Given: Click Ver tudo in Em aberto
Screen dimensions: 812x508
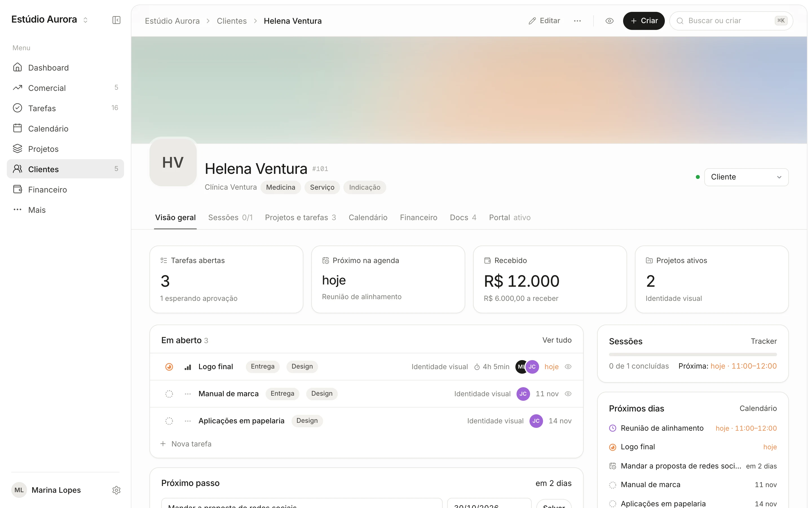Looking at the screenshot, I should [557, 340].
